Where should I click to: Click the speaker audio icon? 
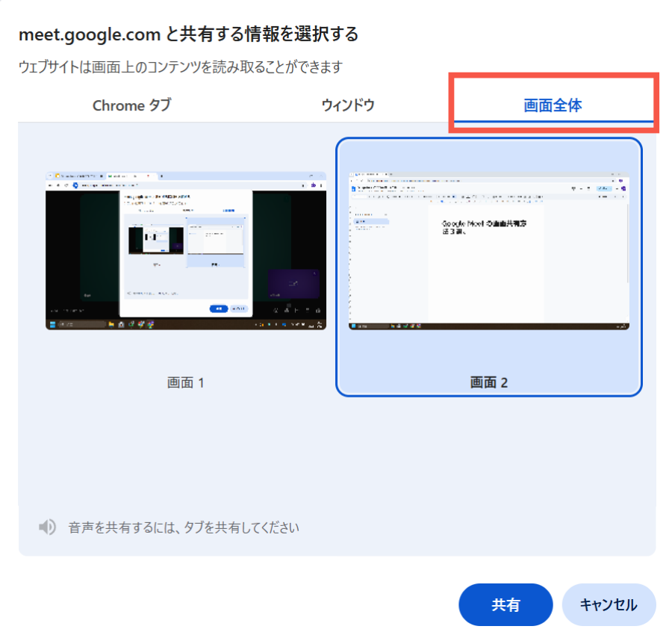tap(47, 527)
